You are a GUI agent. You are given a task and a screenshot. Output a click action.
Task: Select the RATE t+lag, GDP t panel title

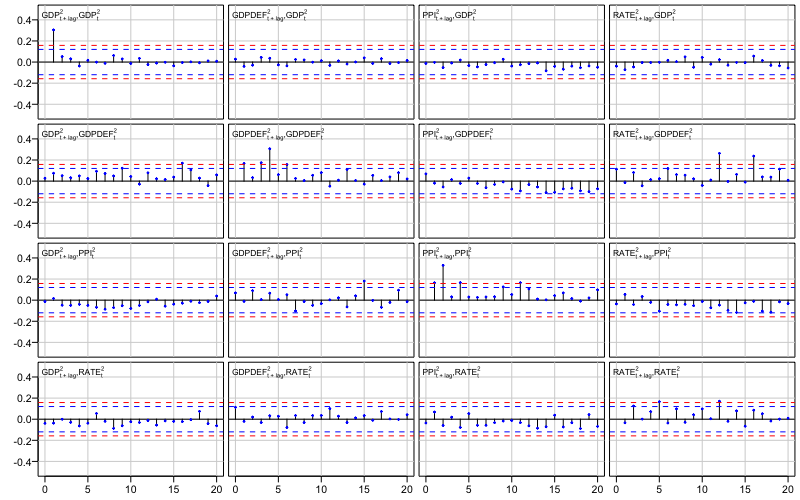(644, 15)
